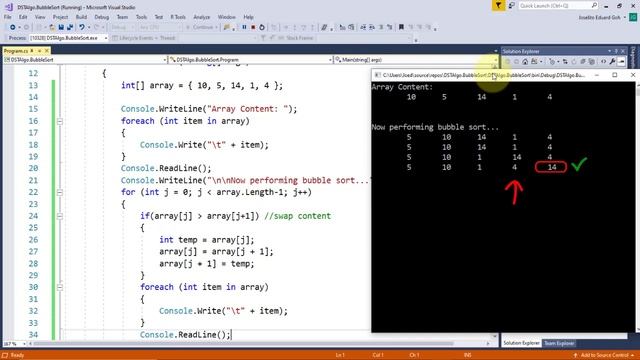Open the View menu

[40, 17]
